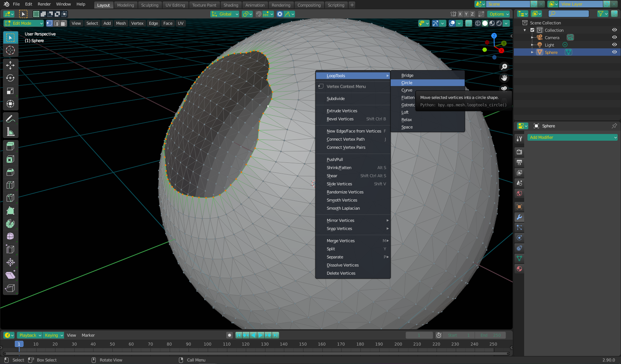Image resolution: width=621 pixels, height=364 pixels.
Task: Click the timeline frame 1 marker
Action: pos(19,344)
